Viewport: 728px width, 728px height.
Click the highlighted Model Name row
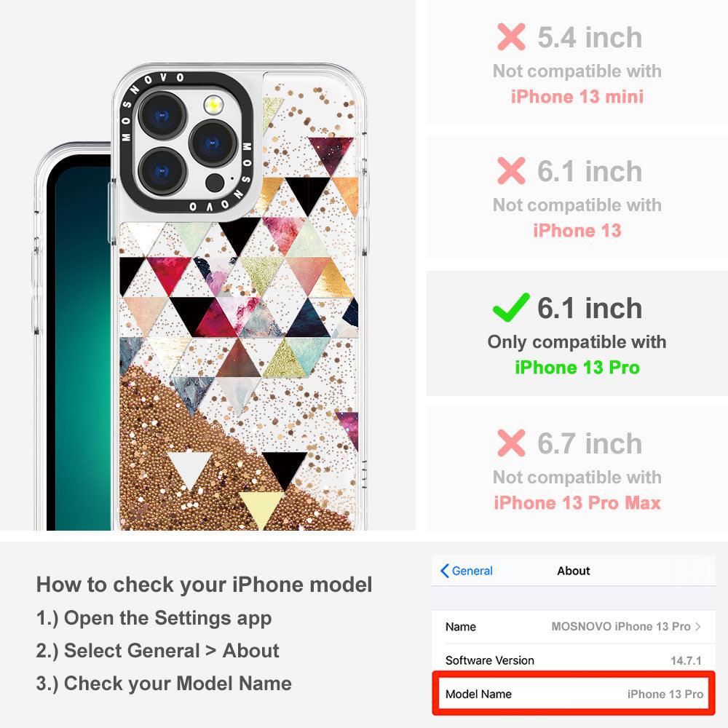(x=574, y=694)
